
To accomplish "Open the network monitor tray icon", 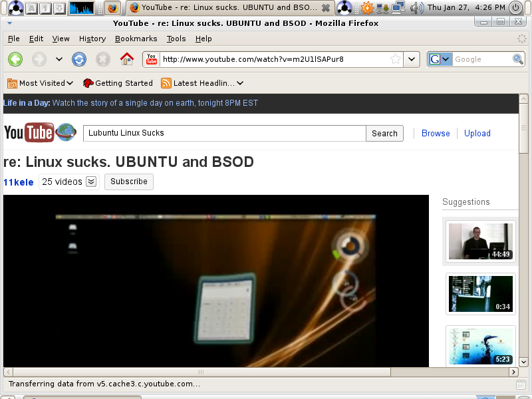I will coord(398,7).
